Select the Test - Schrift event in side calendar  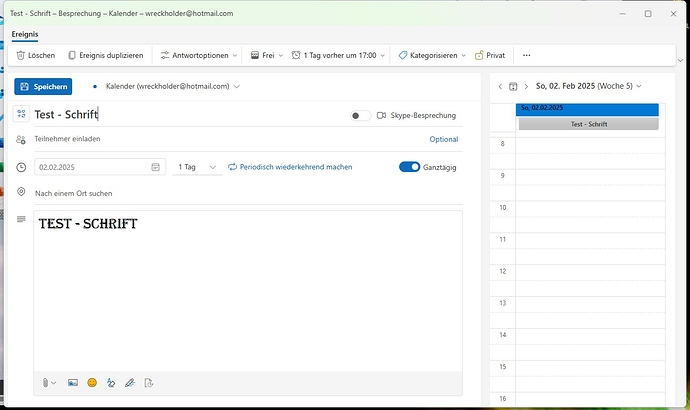[x=589, y=124]
